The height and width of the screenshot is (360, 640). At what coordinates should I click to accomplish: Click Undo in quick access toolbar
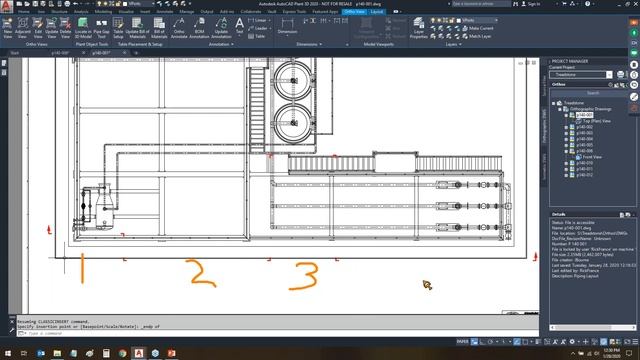click(x=76, y=4)
